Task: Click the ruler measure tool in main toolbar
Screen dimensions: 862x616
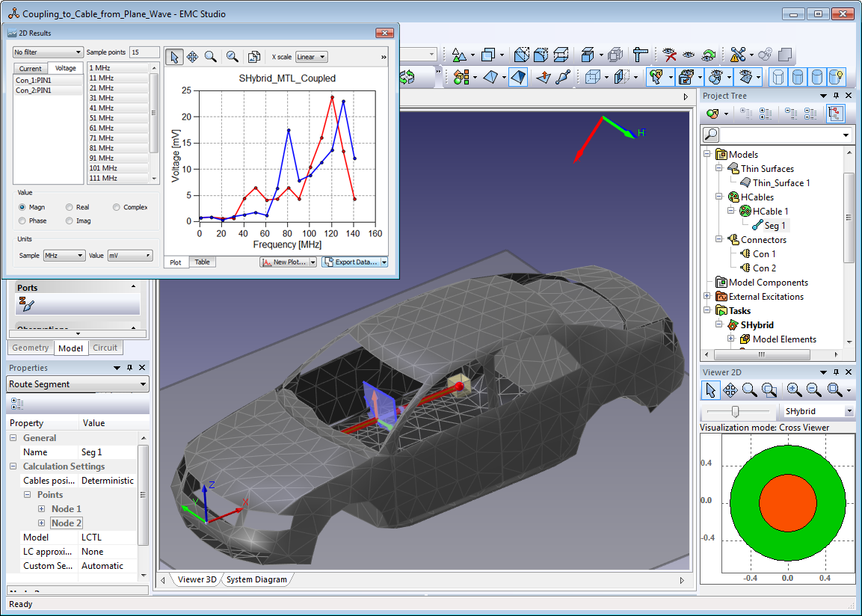Action: [640, 55]
